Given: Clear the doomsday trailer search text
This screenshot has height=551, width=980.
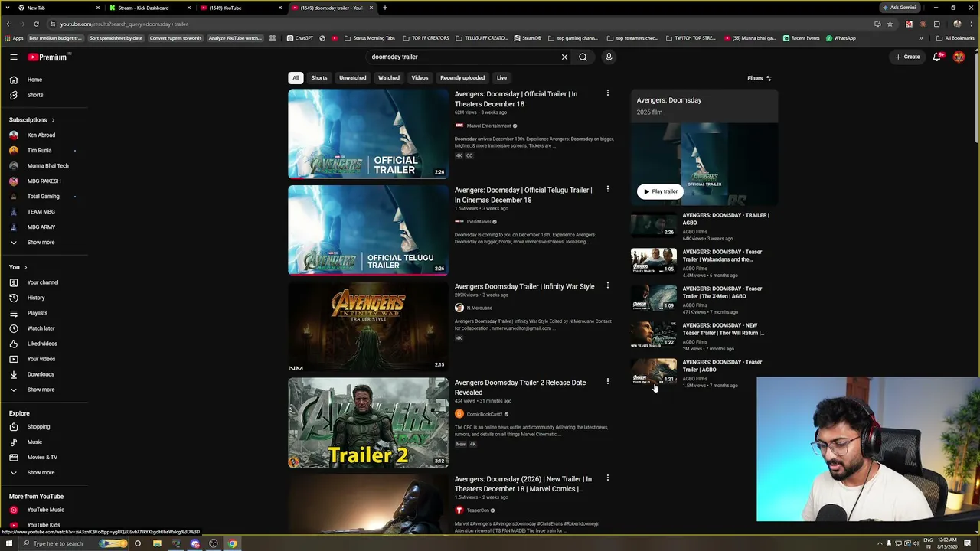Looking at the screenshot, I should [564, 57].
